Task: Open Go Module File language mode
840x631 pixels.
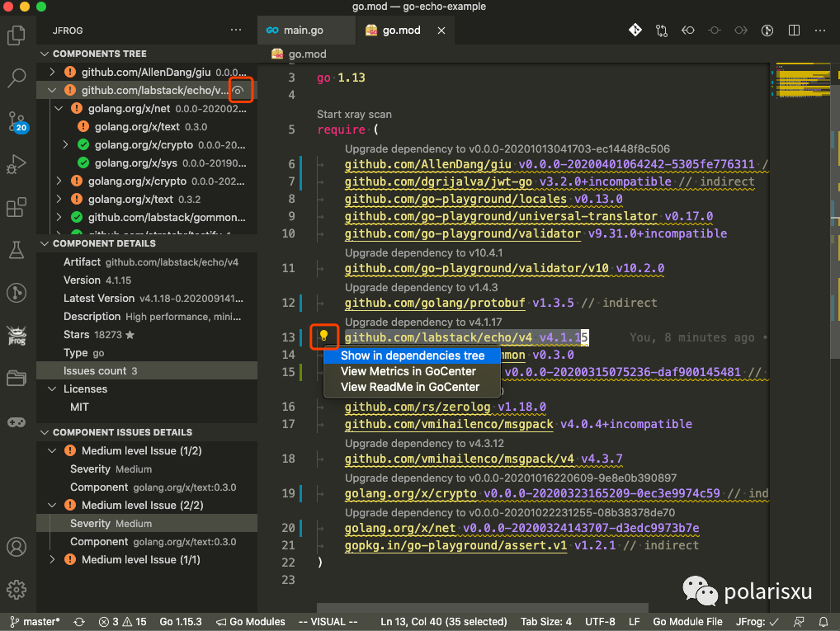Action: click(687, 622)
